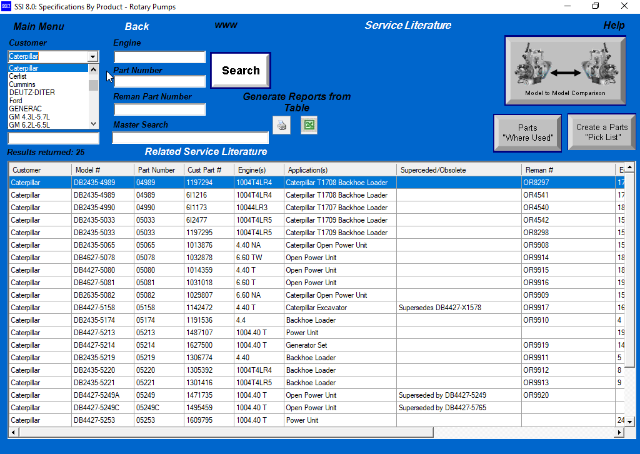Viewport: 640px width, 454px height.
Task: Click part number 05078 cell
Action: (159, 258)
